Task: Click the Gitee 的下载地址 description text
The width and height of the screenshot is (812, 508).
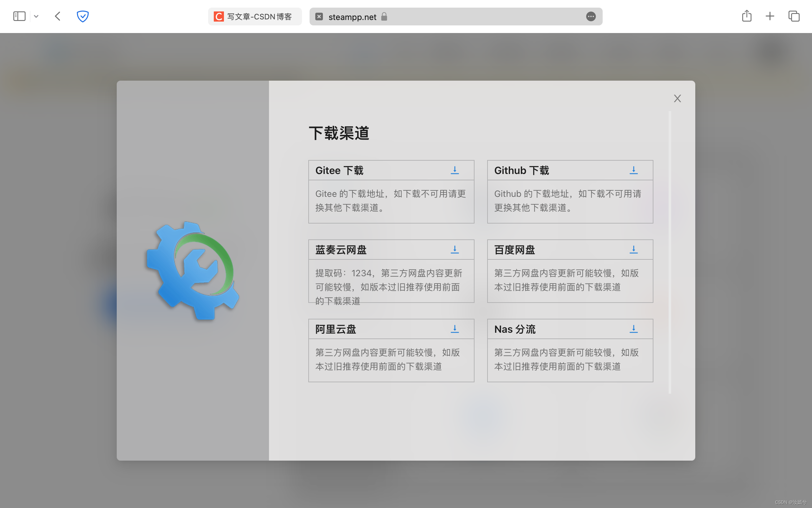Action: [x=390, y=201]
